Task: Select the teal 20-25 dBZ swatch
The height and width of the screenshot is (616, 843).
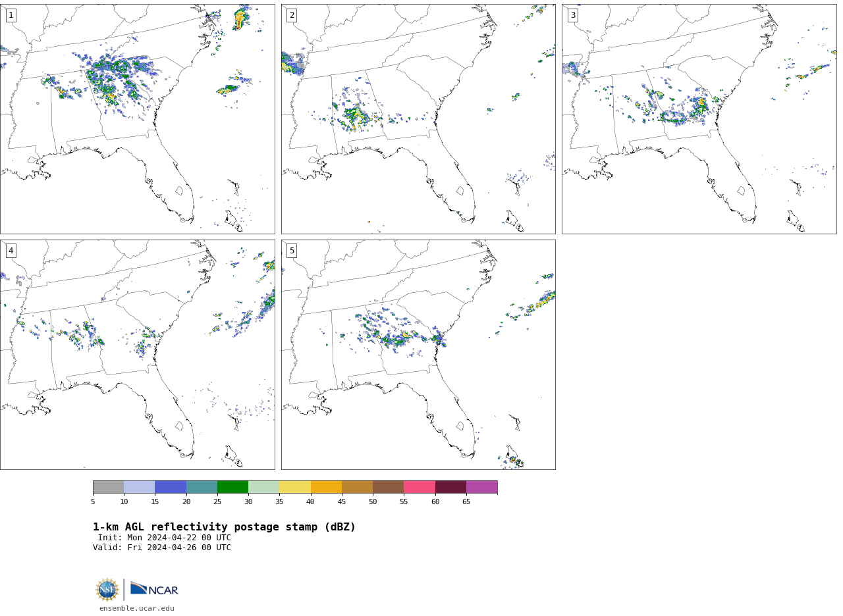Action: (x=202, y=487)
